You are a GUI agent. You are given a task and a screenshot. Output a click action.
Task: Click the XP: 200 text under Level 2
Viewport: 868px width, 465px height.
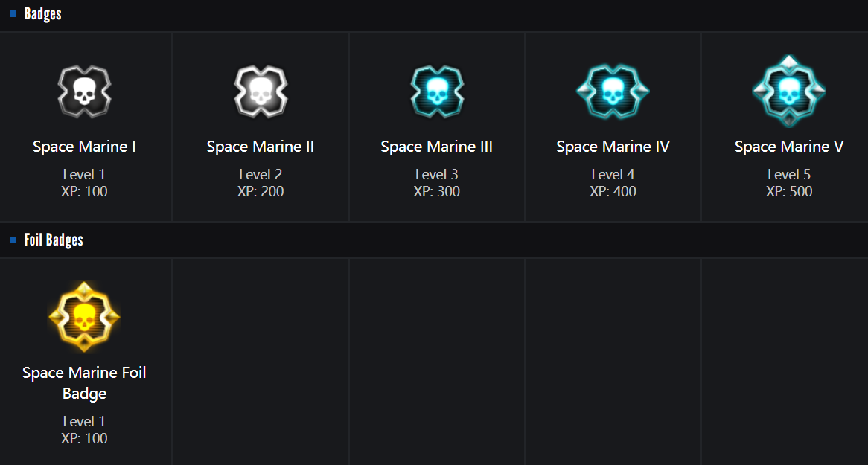click(x=261, y=191)
